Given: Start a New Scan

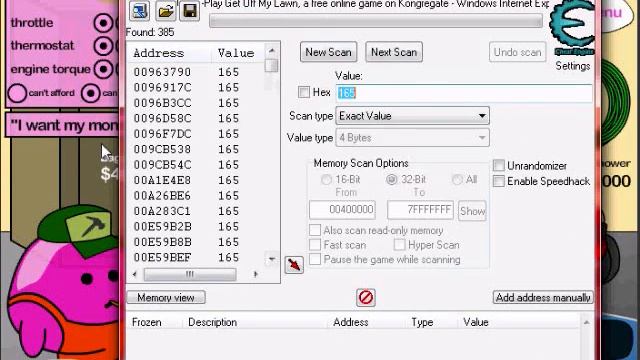Looking at the screenshot, I should [x=329, y=52].
